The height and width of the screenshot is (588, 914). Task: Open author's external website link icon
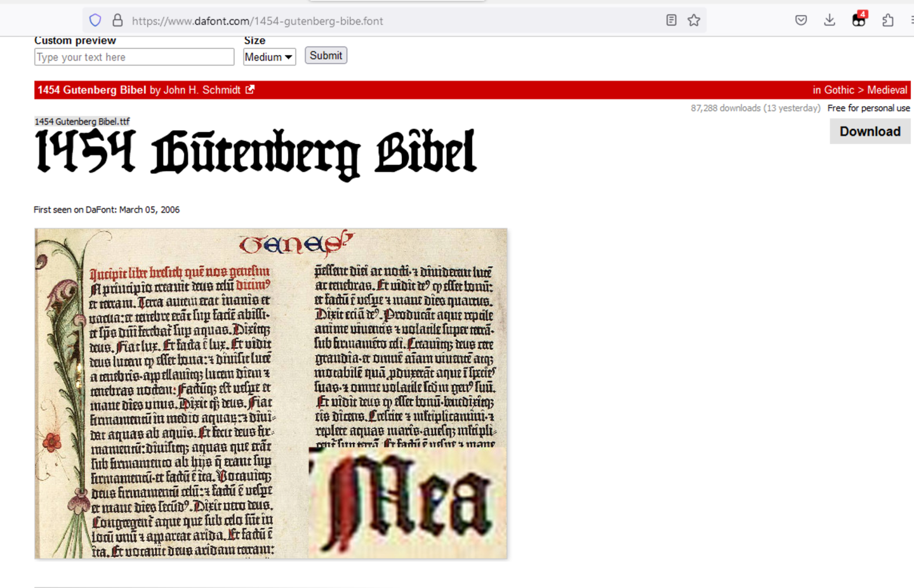click(250, 90)
